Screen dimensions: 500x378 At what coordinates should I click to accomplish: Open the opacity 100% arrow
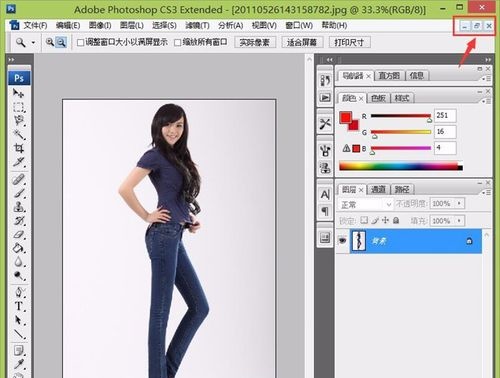coord(459,203)
